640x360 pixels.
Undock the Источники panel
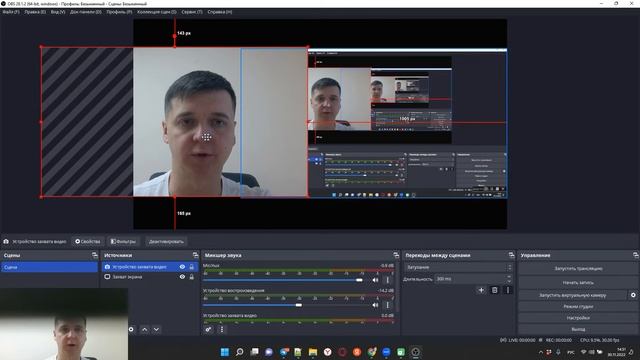point(196,255)
